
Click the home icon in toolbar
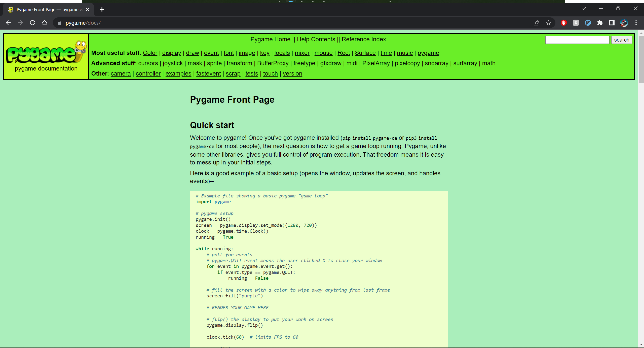pos(45,23)
